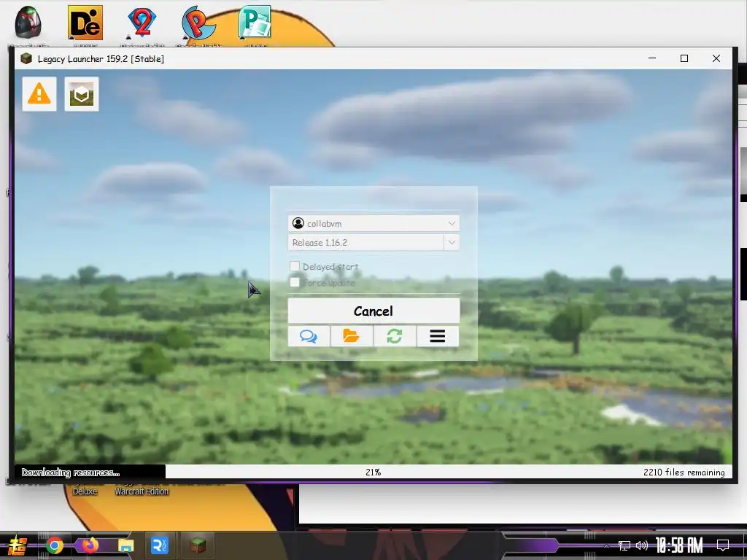The height and width of the screenshot is (560, 747).
Task: Click the blue RVC taskbar icon
Action: (160, 545)
